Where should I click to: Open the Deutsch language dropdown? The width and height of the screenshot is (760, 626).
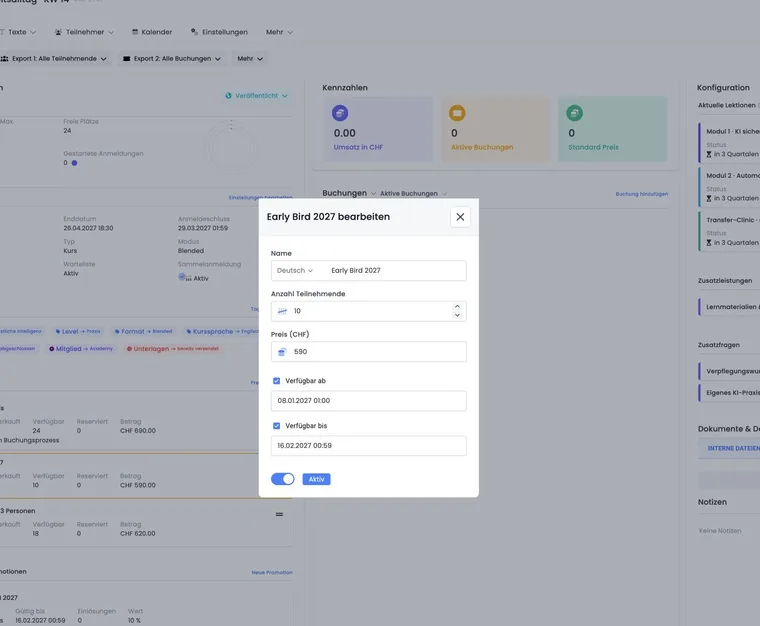(x=295, y=270)
